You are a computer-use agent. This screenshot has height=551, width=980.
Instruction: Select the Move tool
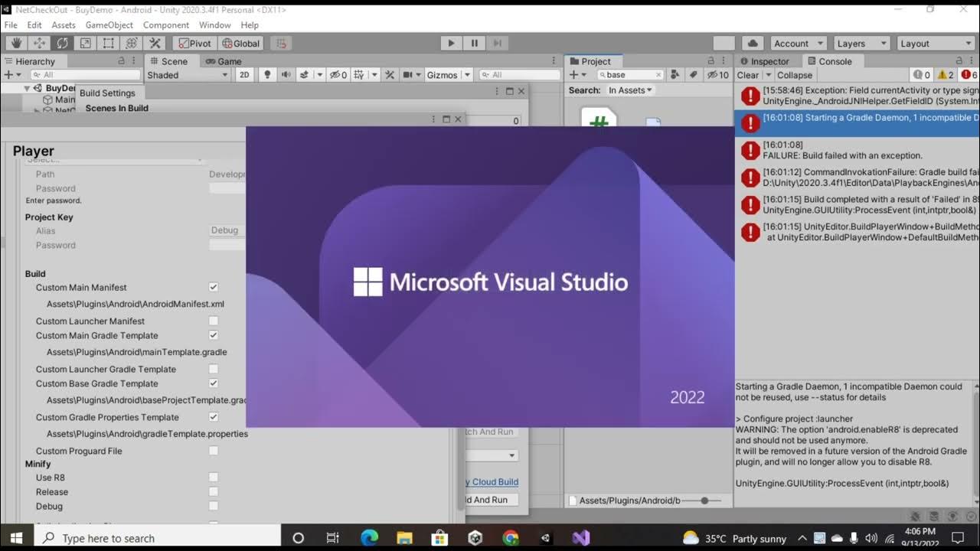point(39,44)
